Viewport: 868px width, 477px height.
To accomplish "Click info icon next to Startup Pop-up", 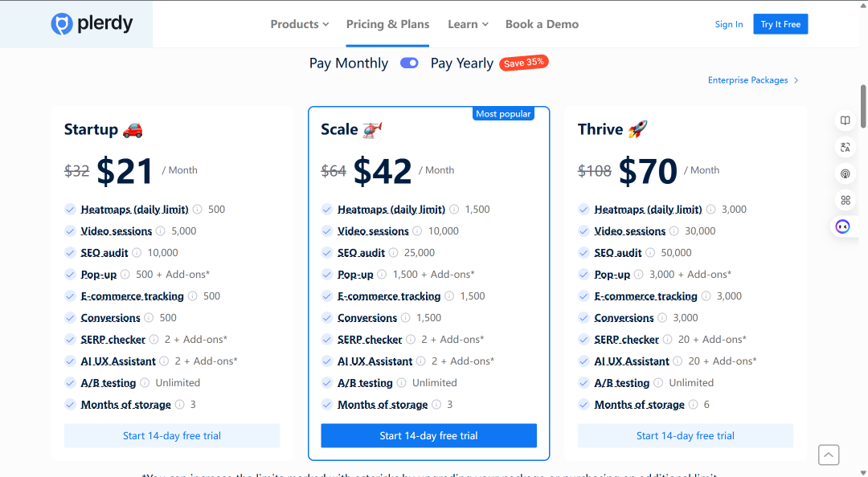I will (x=125, y=274).
